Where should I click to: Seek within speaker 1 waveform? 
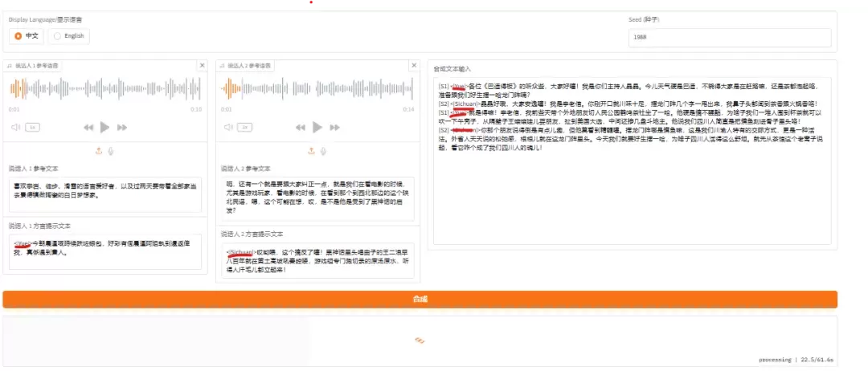(x=105, y=88)
